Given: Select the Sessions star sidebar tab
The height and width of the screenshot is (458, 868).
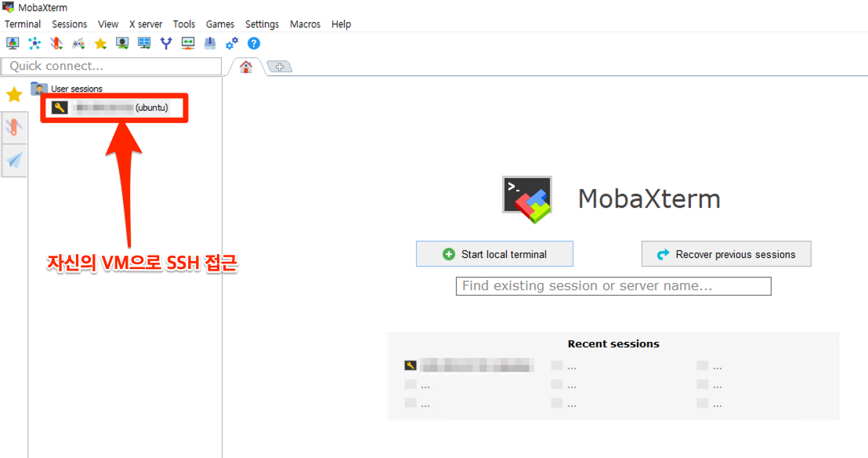Looking at the screenshot, I should coord(14,95).
